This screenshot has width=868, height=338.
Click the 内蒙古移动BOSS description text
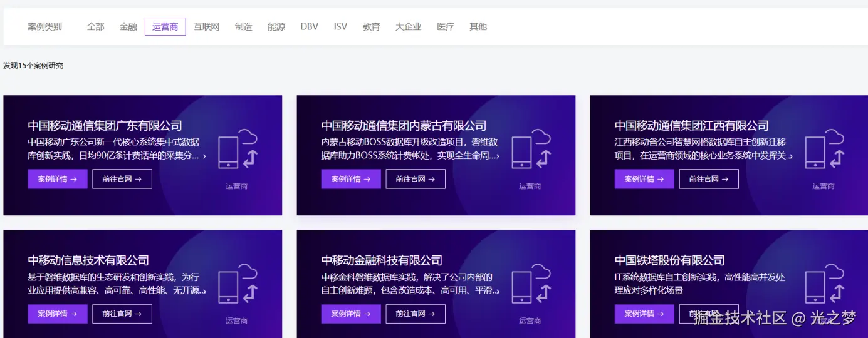pos(410,149)
